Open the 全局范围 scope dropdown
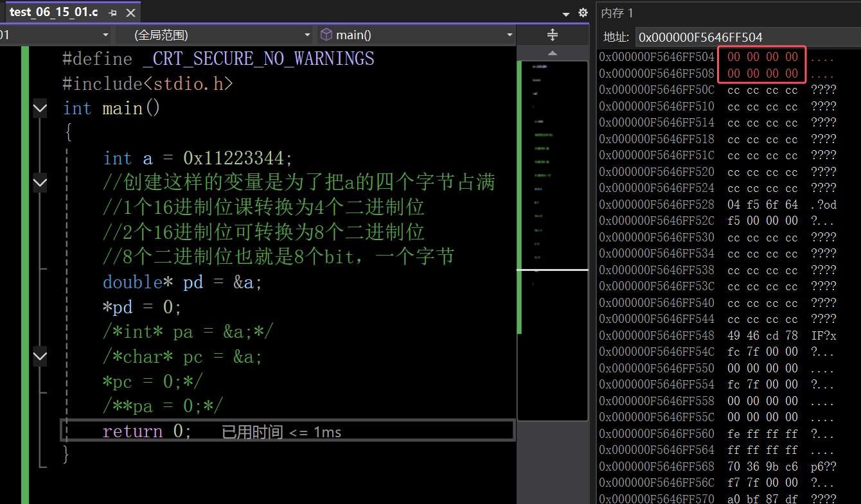The height and width of the screenshot is (504, 861). click(215, 35)
